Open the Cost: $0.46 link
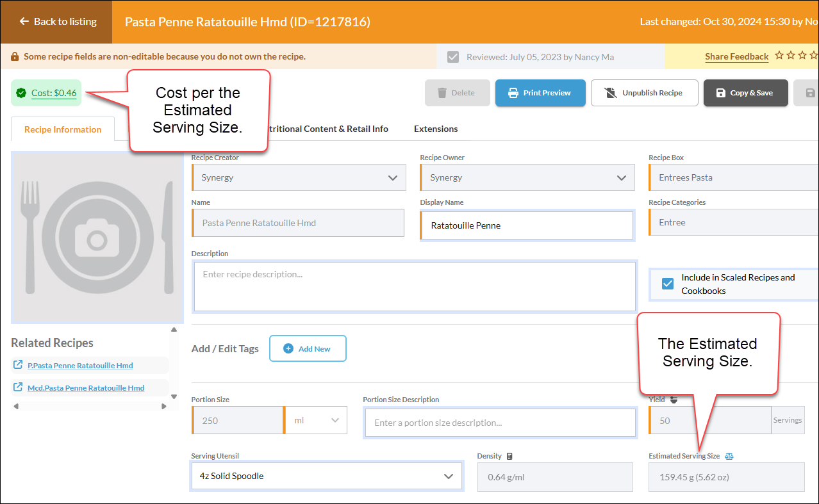Viewport: 819px width, 504px height. point(54,93)
